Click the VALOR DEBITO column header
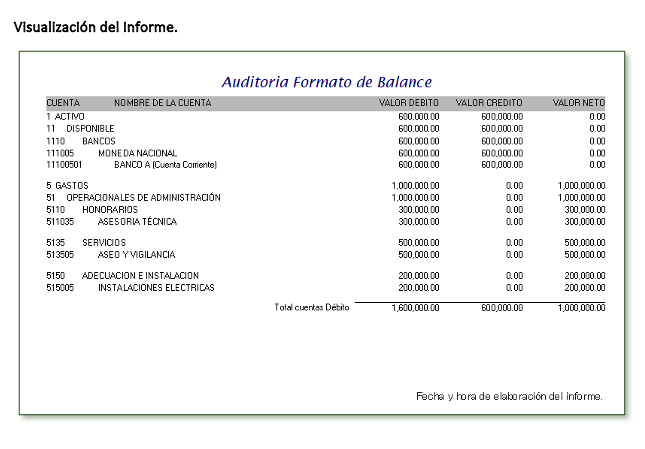Image resolution: width=645 pixels, height=449 pixels. [409, 103]
